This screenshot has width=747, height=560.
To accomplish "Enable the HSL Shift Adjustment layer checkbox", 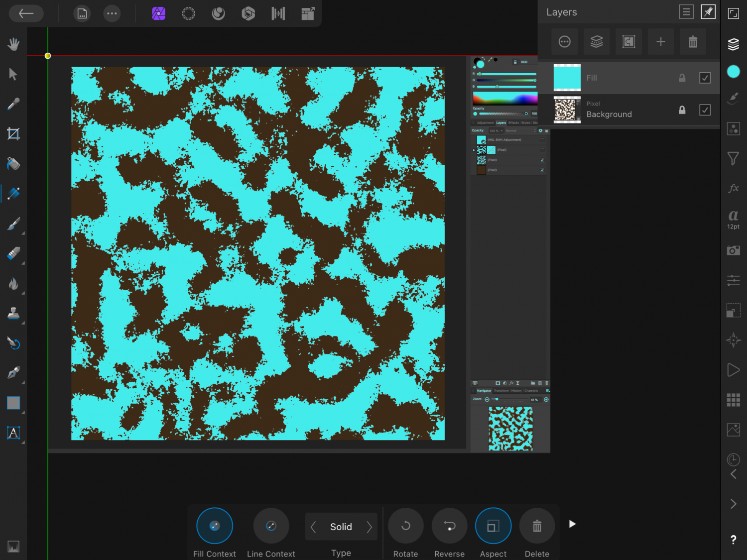I will tap(542, 139).
